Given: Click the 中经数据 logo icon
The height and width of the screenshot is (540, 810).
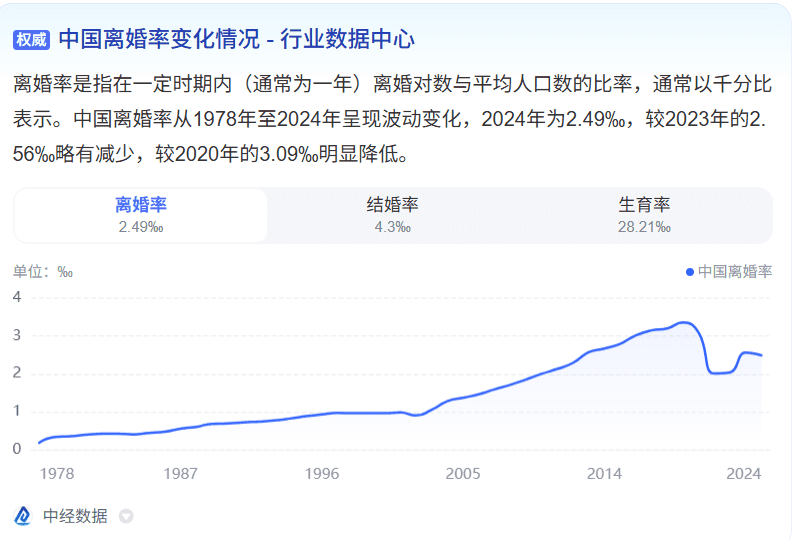Looking at the screenshot, I should (x=23, y=516).
